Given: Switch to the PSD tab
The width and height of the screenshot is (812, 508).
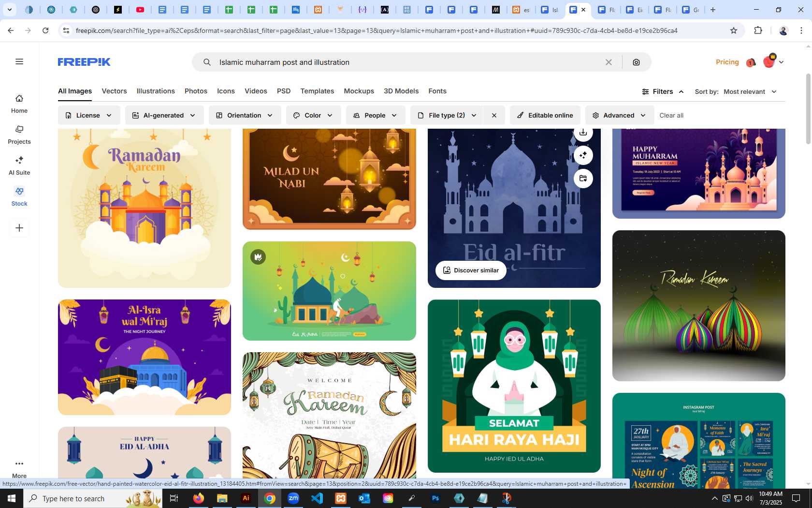Looking at the screenshot, I should click(x=284, y=91).
